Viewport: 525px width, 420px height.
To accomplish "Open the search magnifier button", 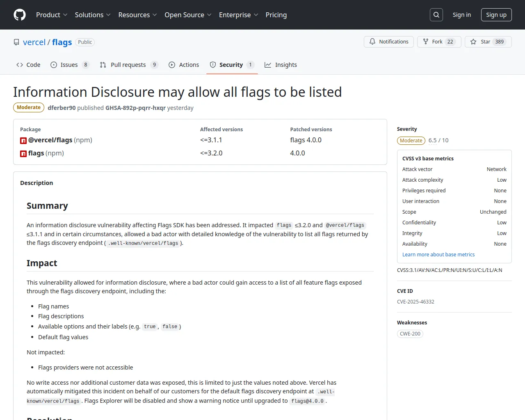I will click(x=436, y=15).
